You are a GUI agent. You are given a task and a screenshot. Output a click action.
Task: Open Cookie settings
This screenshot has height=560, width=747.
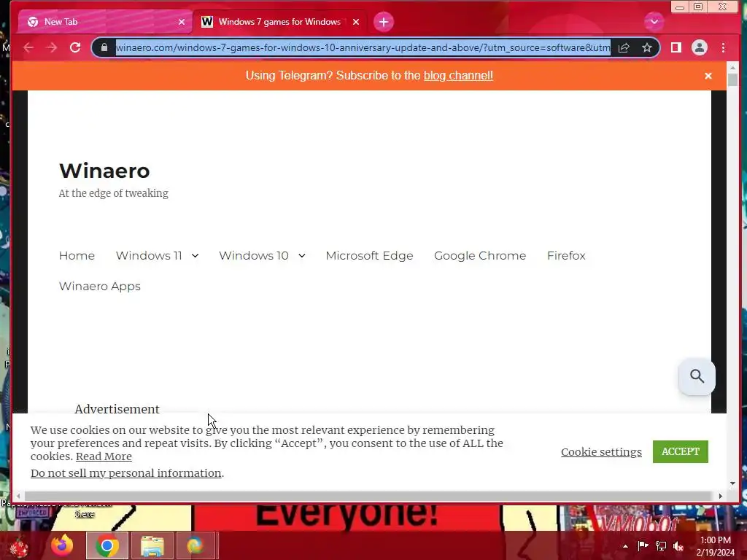click(601, 452)
